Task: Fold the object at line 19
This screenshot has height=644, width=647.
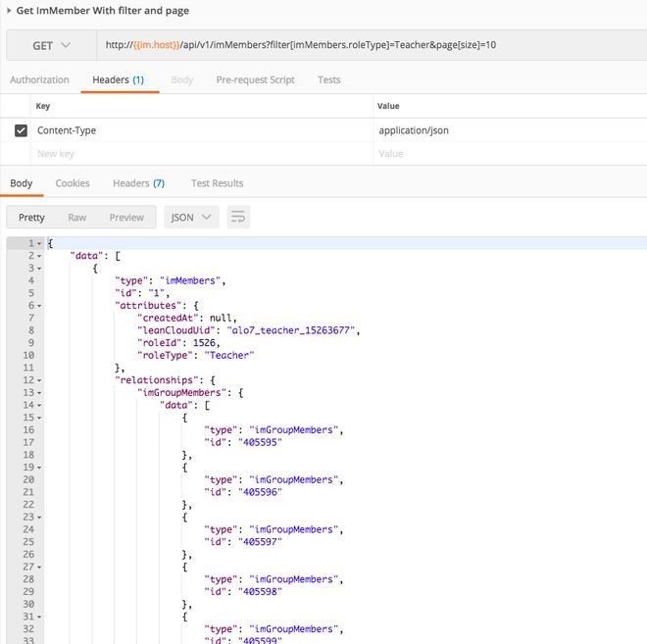Action: point(39,468)
